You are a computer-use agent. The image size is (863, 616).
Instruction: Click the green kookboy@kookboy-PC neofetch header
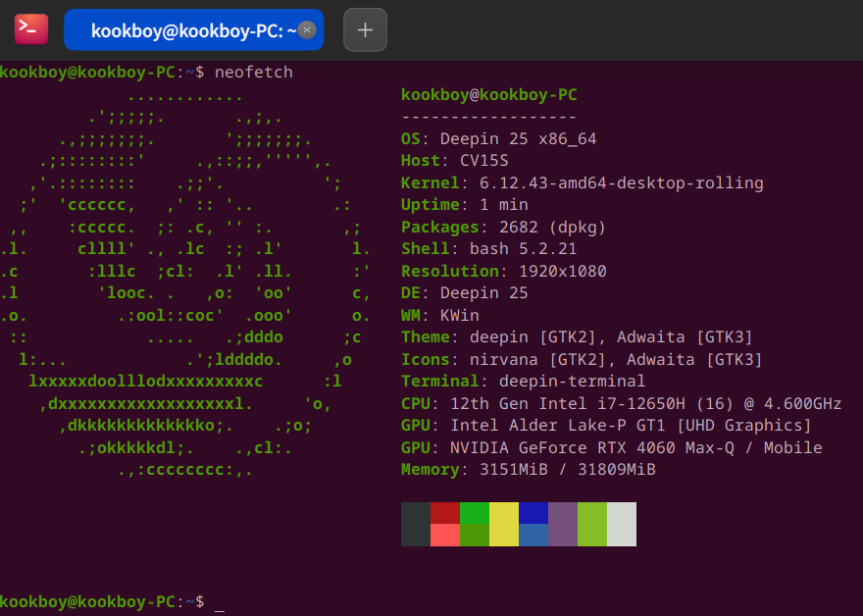pyautogui.click(x=488, y=95)
